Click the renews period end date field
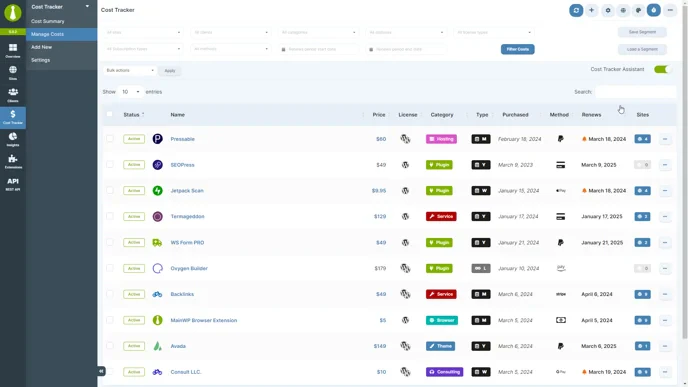 tap(406, 49)
